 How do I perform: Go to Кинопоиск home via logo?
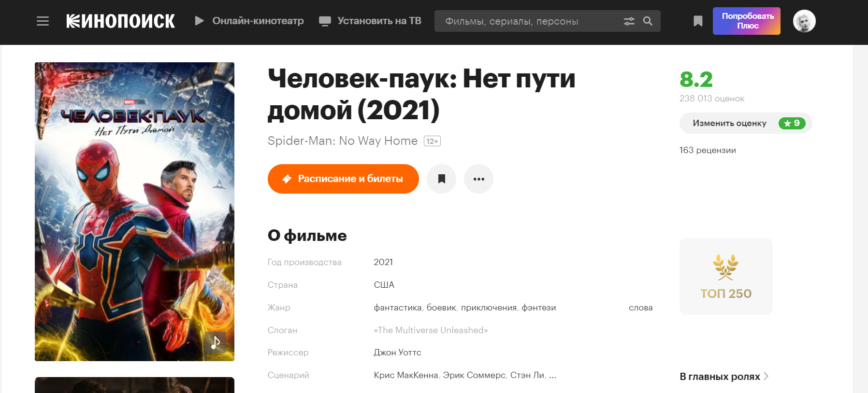(120, 21)
